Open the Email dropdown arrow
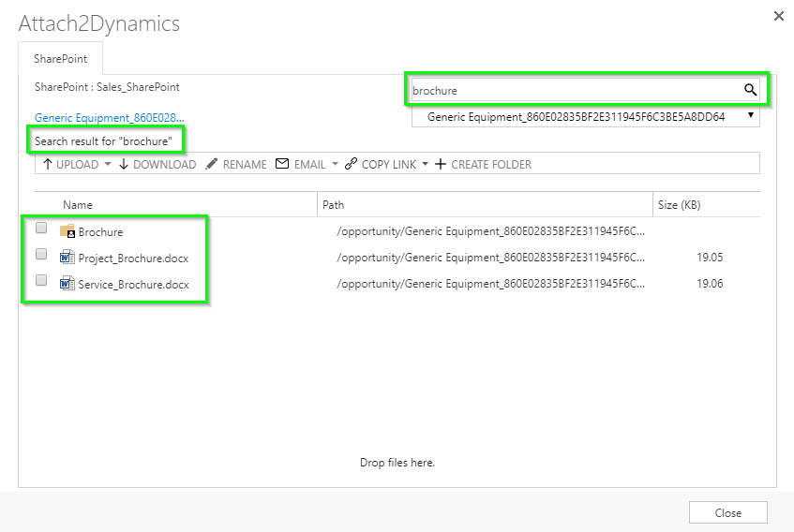794x532 pixels. [335, 164]
